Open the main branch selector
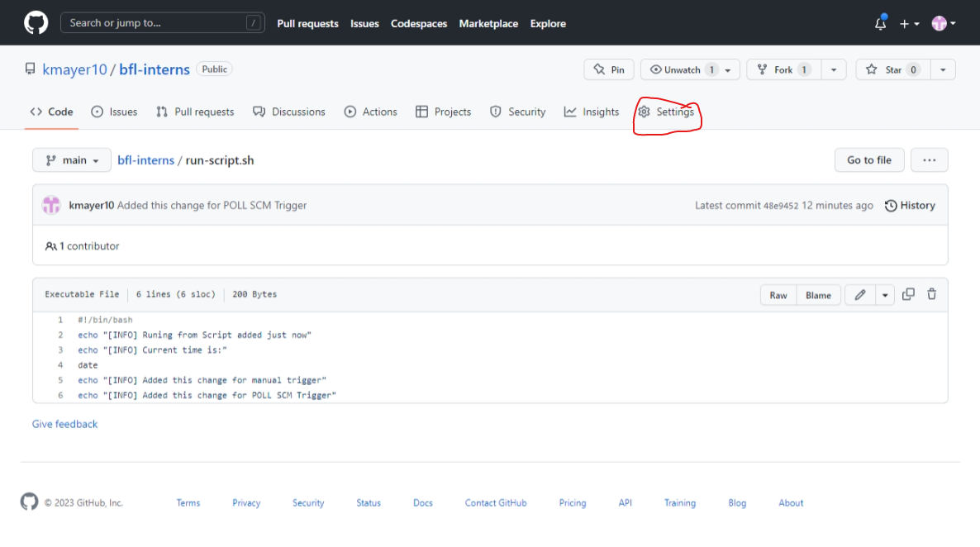The image size is (980, 547). (x=71, y=159)
